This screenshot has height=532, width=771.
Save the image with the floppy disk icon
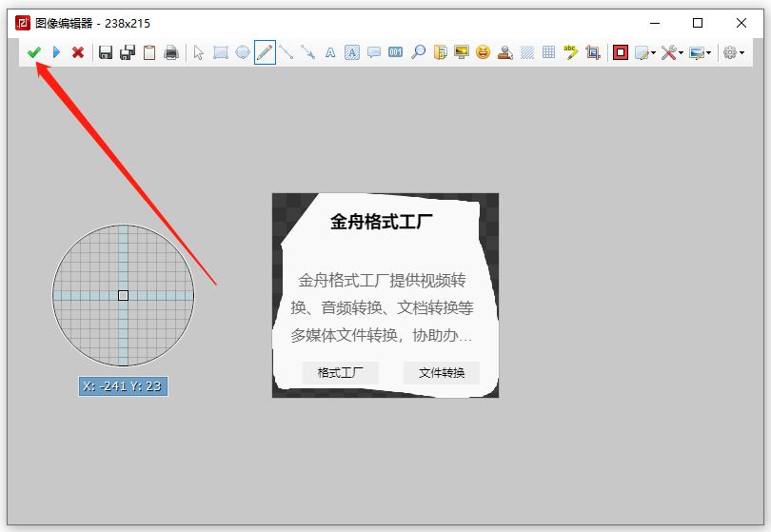(x=106, y=52)
